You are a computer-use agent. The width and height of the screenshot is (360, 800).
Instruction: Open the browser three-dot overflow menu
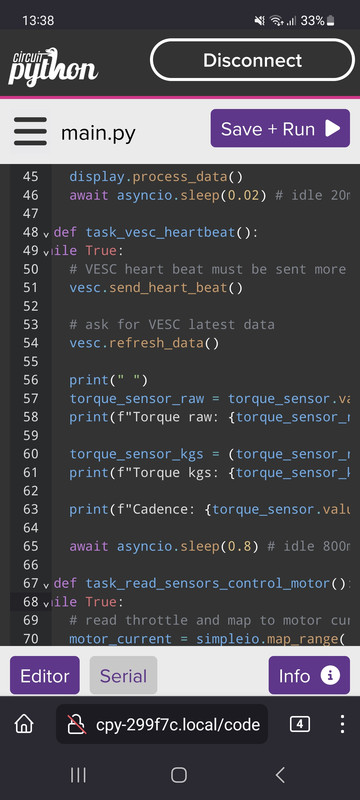[x=342, y=723]
